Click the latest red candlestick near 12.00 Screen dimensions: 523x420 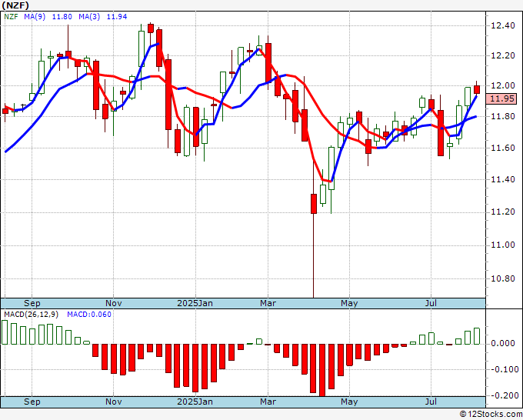[477, 89]
